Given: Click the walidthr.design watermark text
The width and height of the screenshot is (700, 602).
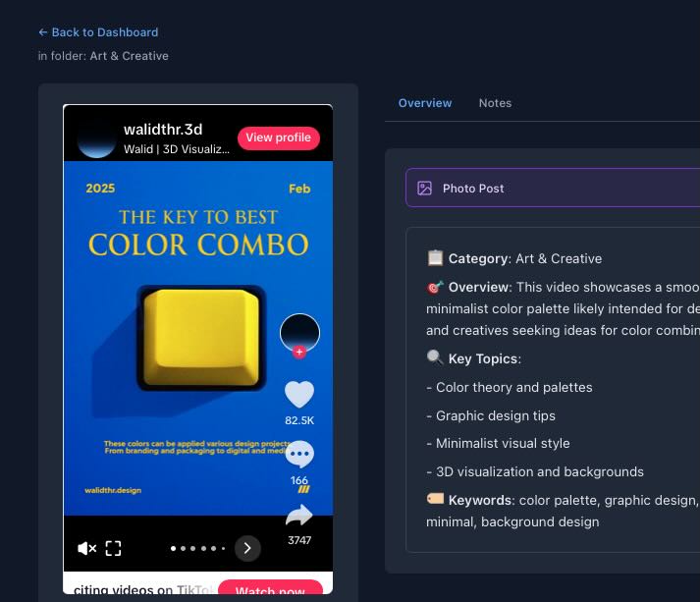Looking at the screenshot, I should 113,490.
